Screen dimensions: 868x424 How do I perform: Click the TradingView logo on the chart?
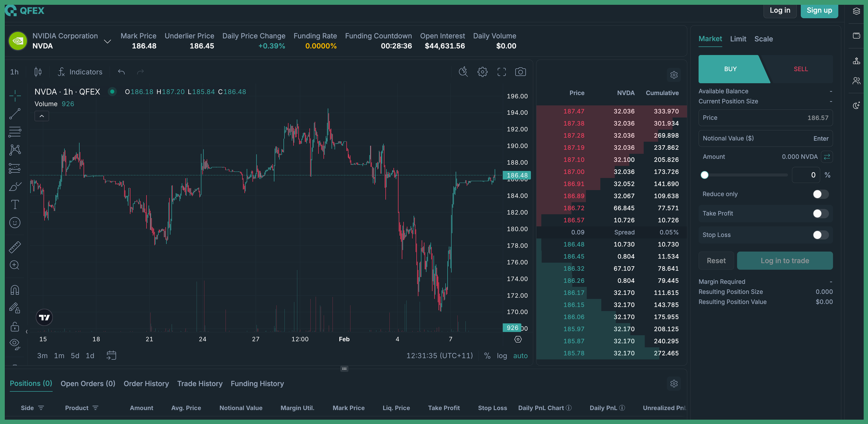[x=44, y=318]
